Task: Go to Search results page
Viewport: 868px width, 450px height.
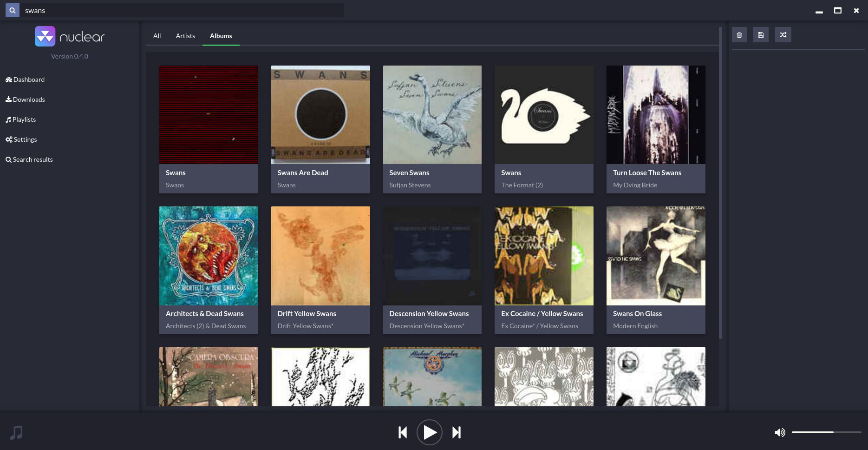Action: [29, 159]
